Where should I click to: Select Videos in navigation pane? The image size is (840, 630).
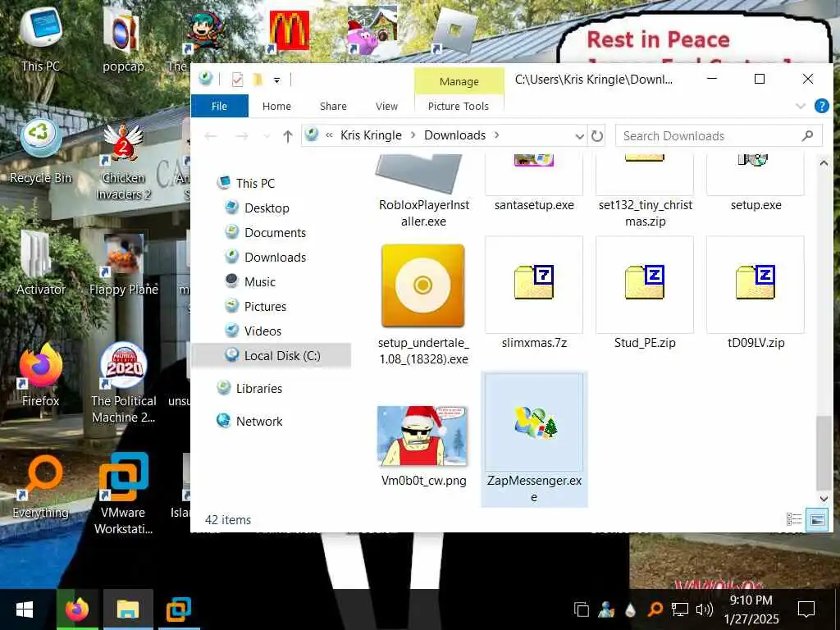pyautogui.click(x=262, y=331)
